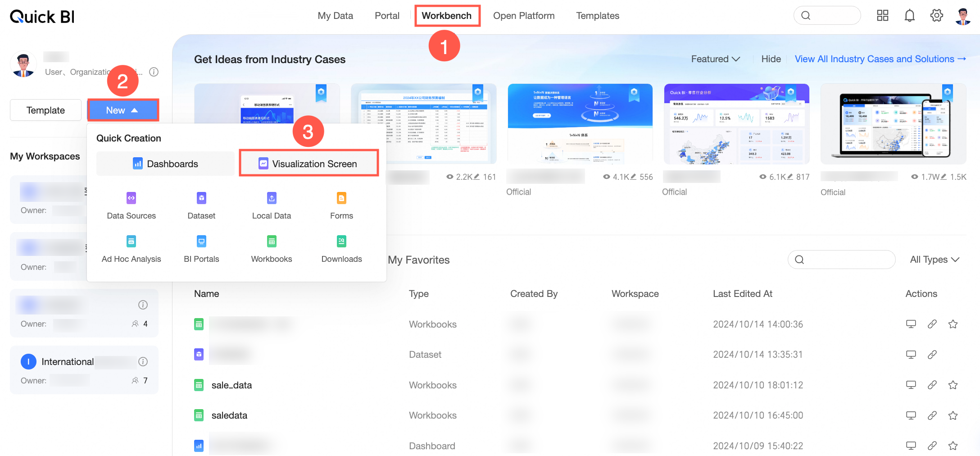Click the Template button
The height and width of the screenshot is (456, 980).
coord(45,110)
